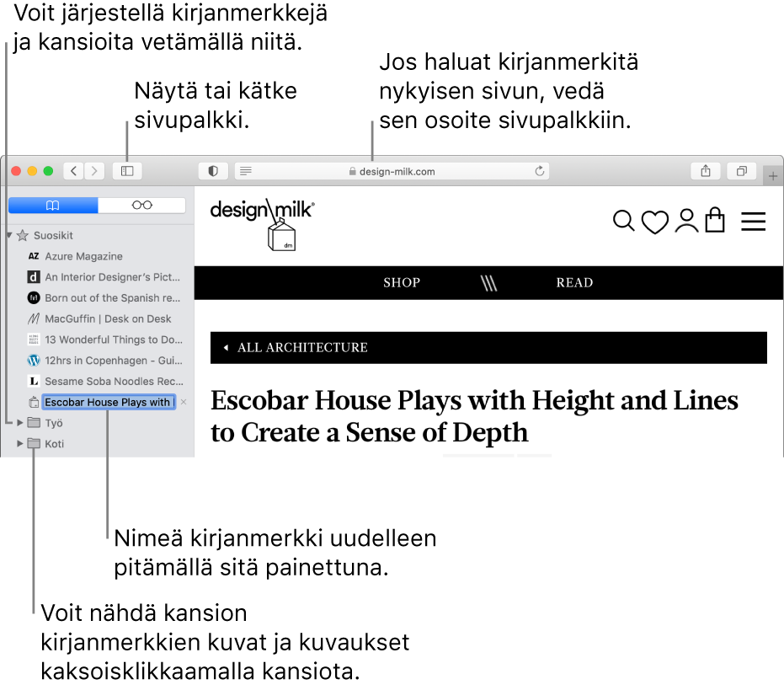
Task: Toggle the sidebar button in the toolbar
Action: coord(127,171)
